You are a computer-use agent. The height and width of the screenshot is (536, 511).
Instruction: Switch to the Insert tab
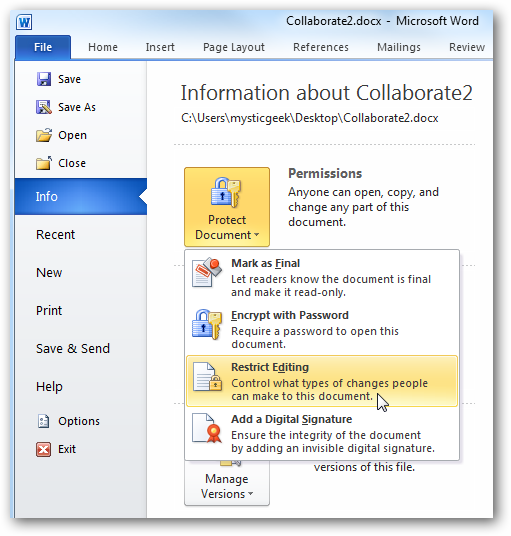160,47
